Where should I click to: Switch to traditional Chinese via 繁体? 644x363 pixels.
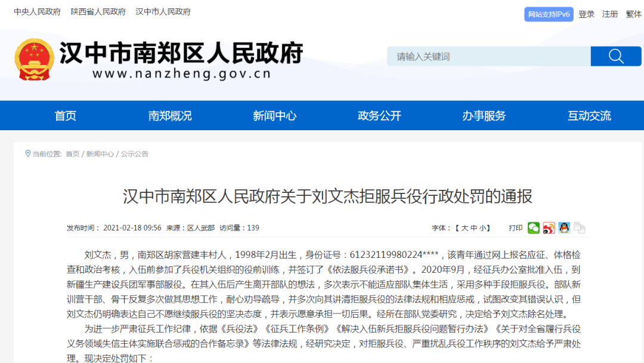tap(632, 14)
